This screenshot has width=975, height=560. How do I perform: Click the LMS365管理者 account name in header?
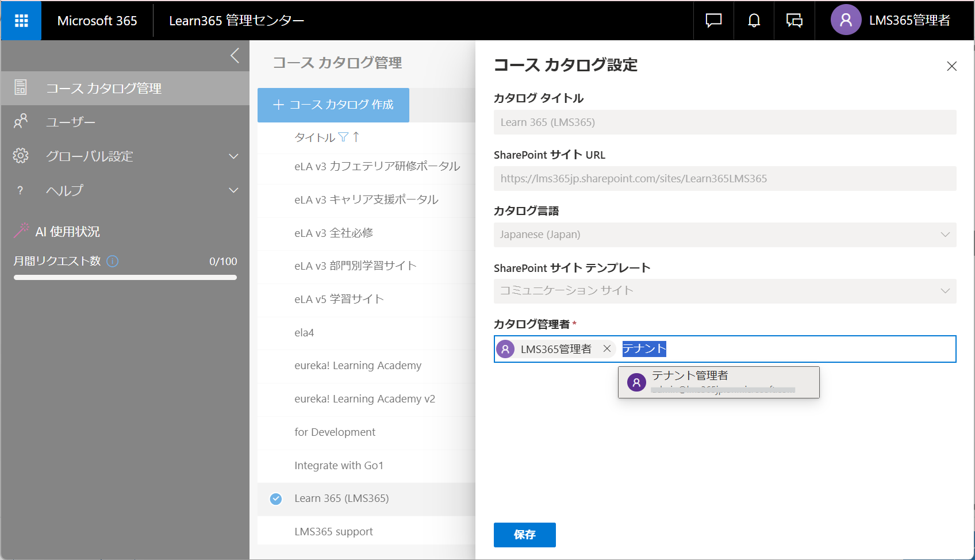909,20
